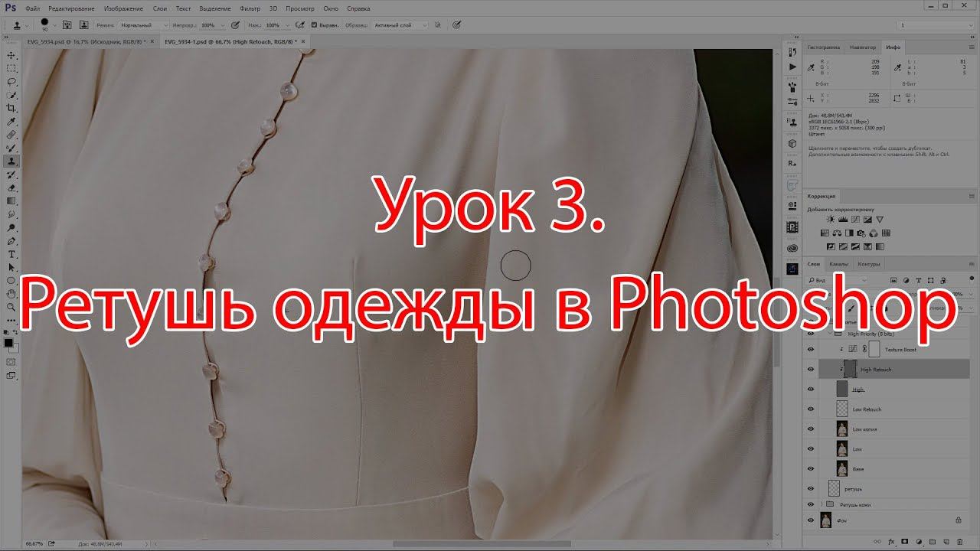Hide the Фон background layer
The width and height of the screenshot is (980, 551).
[x=811, y=520]
